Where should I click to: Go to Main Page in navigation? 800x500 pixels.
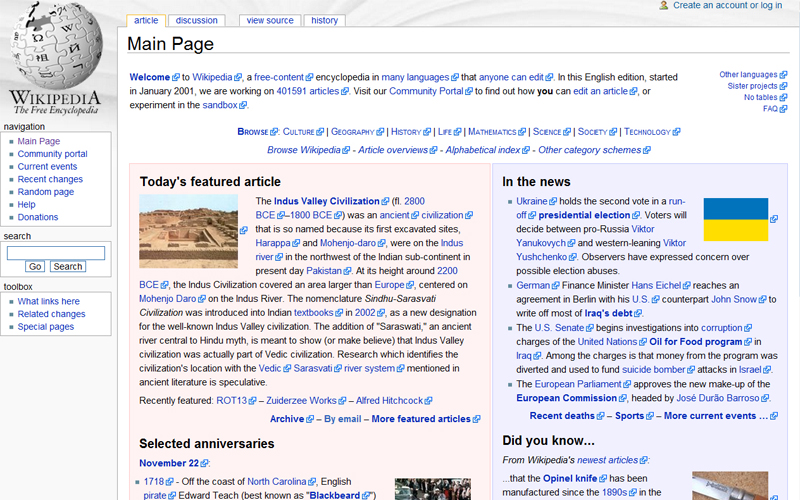39,141
